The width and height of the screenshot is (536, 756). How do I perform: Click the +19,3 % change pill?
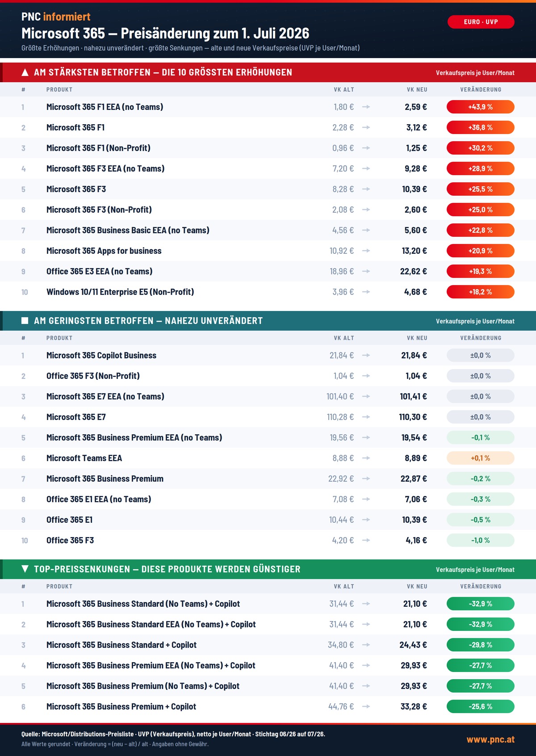point(481,271)
